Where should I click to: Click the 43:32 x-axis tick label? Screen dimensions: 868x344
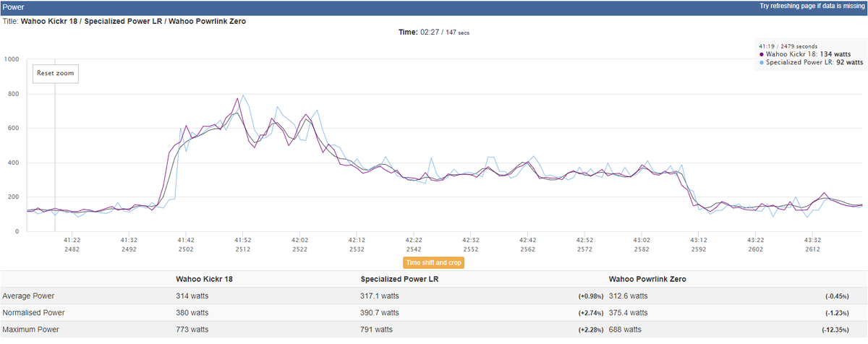point(813,240)
